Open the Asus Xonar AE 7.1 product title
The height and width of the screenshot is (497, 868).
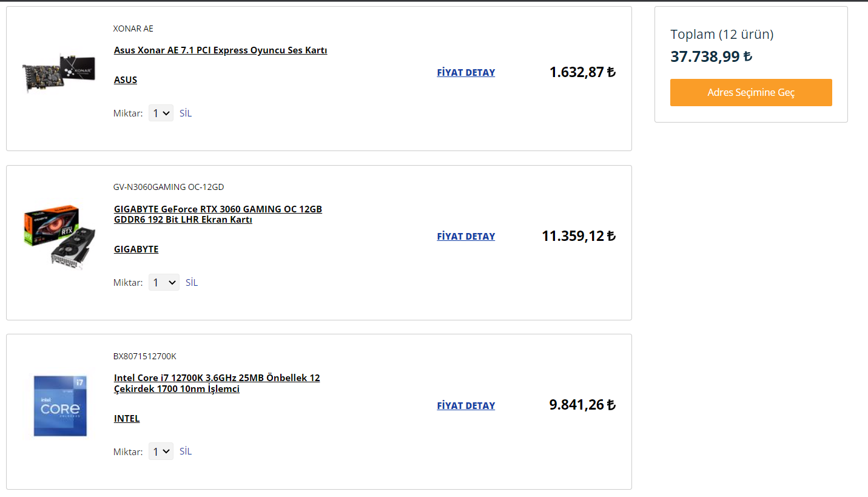220,50
